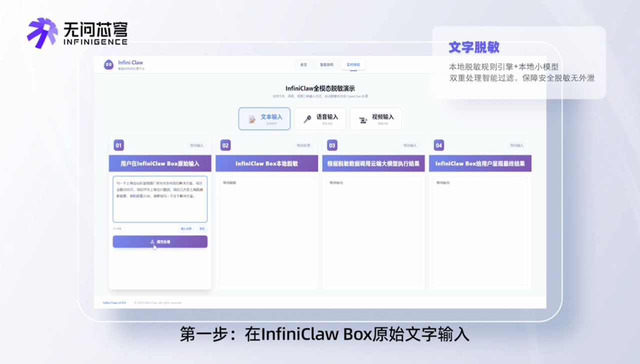Click the 输入示例 example button
Screen dimensions: 640x364
click(x=185, y=228)
